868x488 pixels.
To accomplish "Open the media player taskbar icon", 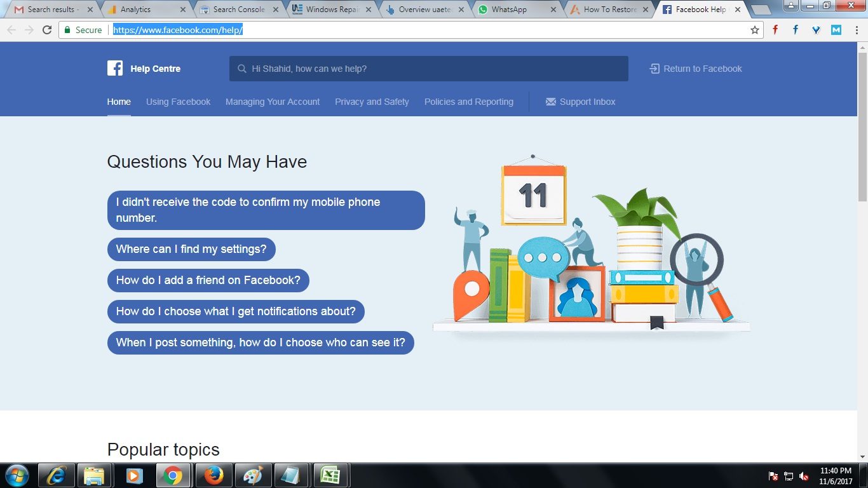I will [x=133, y=475].
